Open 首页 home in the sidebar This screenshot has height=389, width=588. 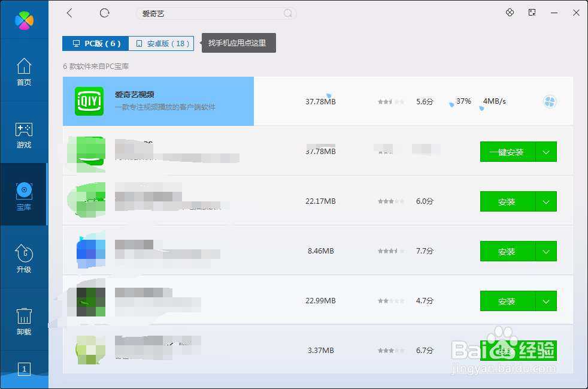[24, 72]
